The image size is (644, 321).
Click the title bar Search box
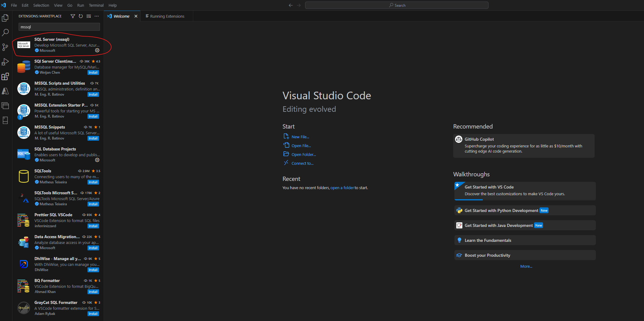[x=397, y=5]
